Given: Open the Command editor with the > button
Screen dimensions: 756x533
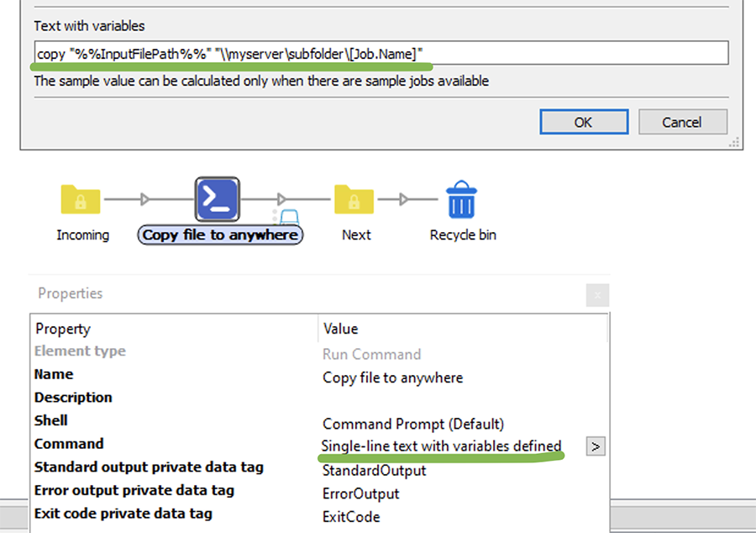Looking at the screenshot, I should pos(595,446).
